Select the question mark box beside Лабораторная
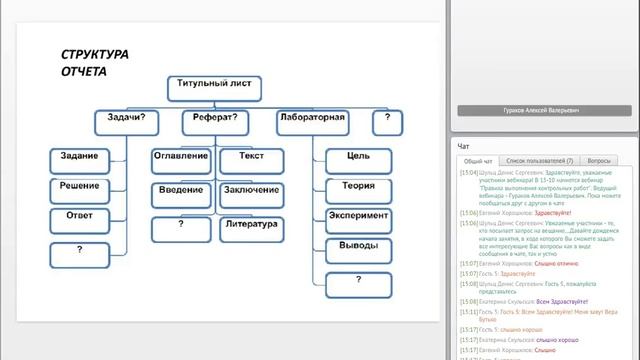The image size is (640, 360). (387, 123)
